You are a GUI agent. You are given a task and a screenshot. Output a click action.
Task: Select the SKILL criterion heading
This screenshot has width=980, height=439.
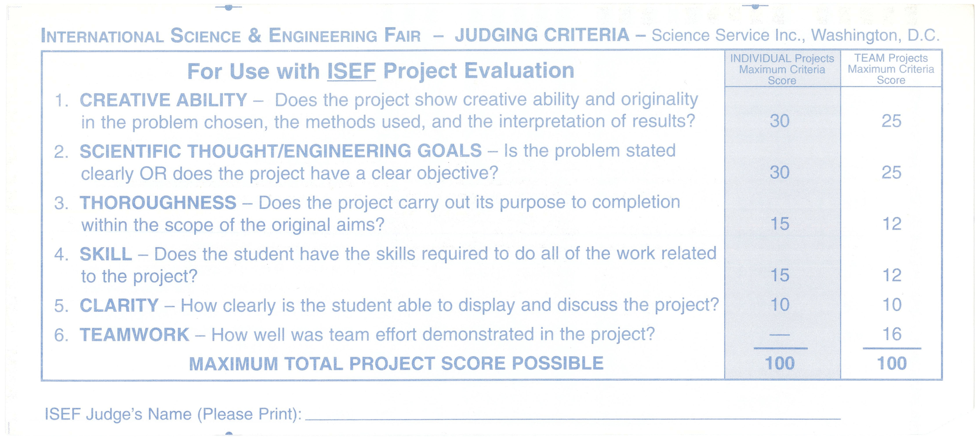click(106, 254)
